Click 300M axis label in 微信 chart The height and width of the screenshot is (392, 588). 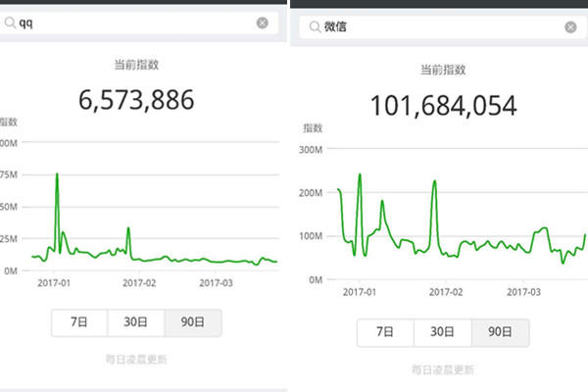(311, 150)
